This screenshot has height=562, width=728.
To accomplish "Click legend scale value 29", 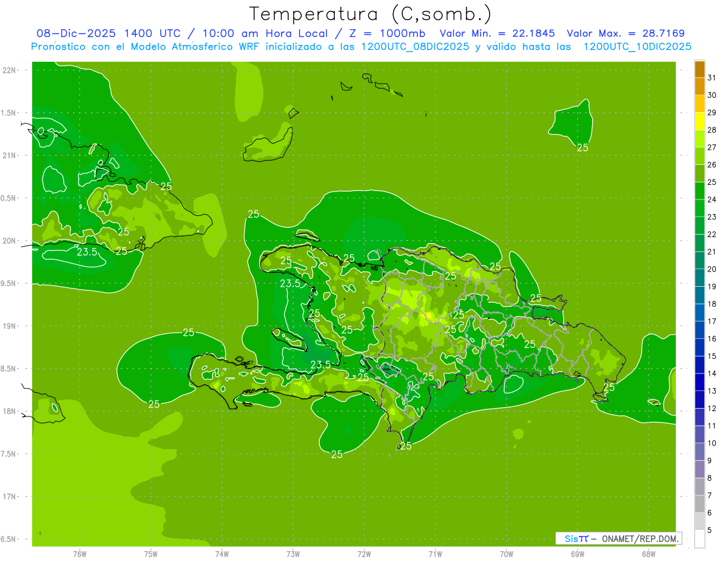I will [712, 112].
